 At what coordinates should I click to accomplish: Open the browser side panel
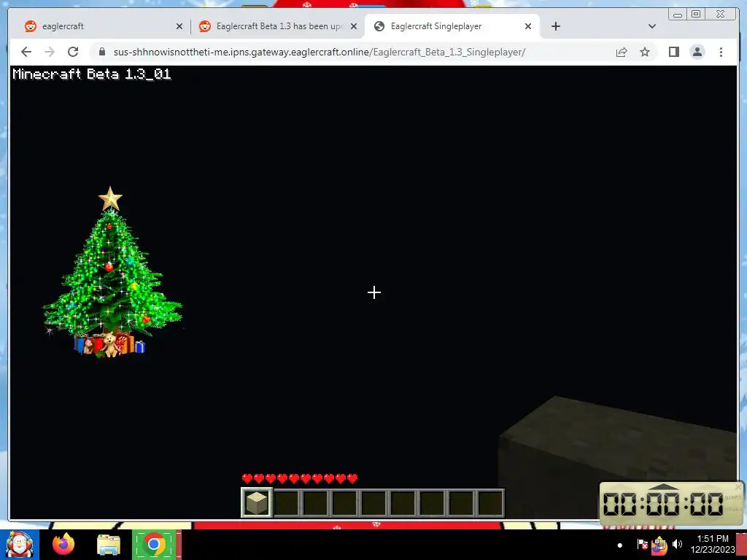click(673, 52)
